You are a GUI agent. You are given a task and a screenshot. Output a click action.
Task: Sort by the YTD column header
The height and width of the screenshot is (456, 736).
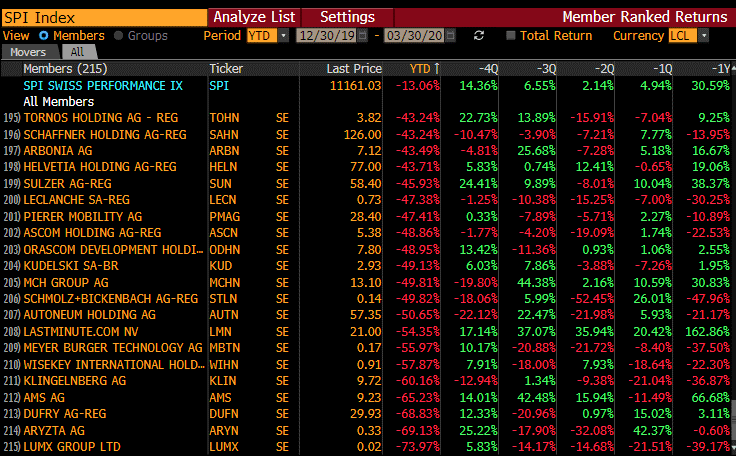click(424, 69)
